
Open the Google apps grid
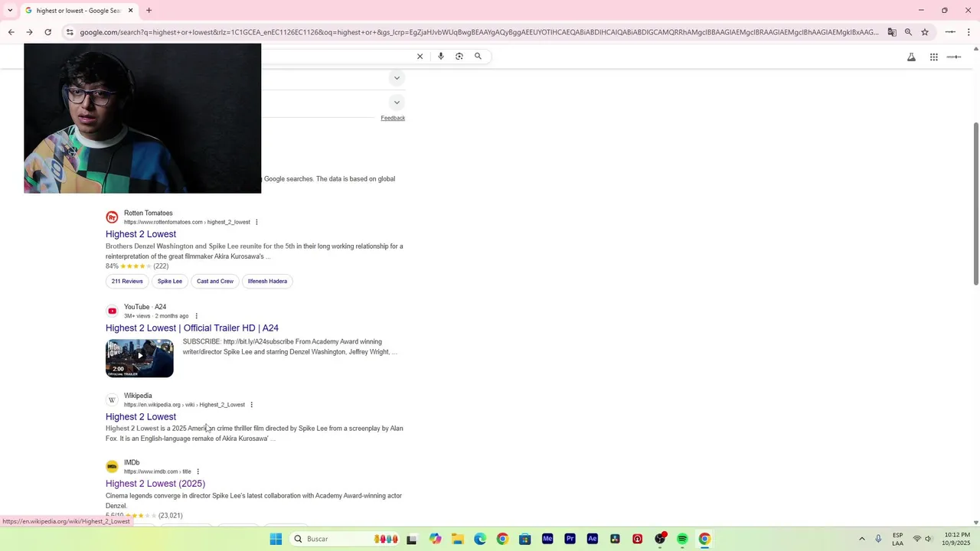934,57
